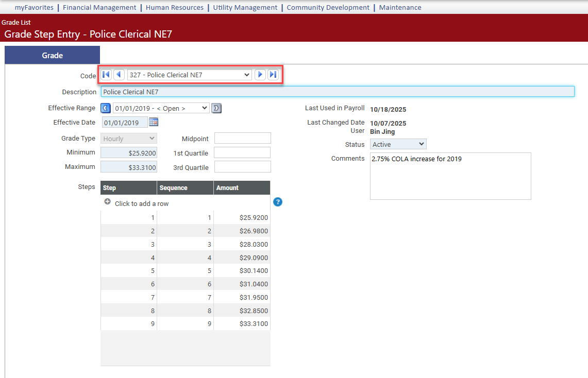Open the Financial Management menu

point(99,7)
